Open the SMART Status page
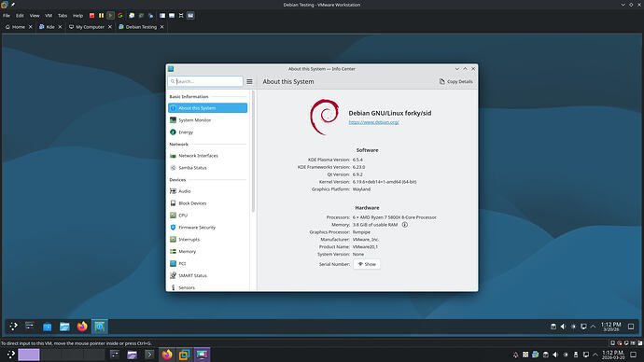Image resolution: width=644 pixels, height=362 pixels. click(208, 276)
